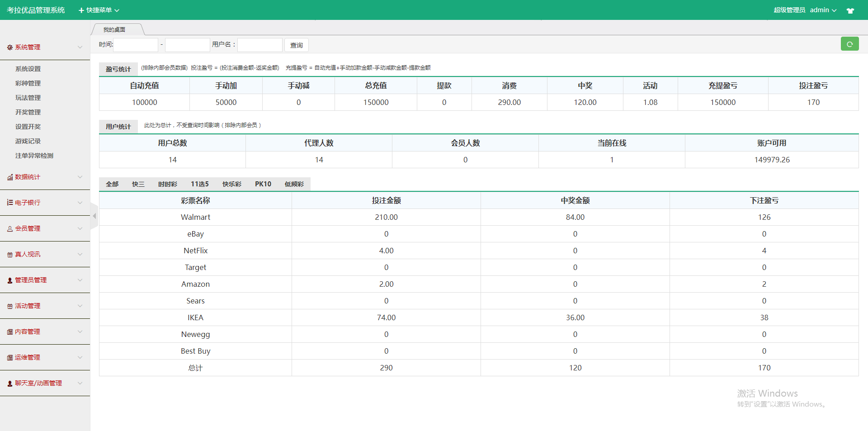
Task: Collapse the sidebar using the arrow handle
Action: 94,216
